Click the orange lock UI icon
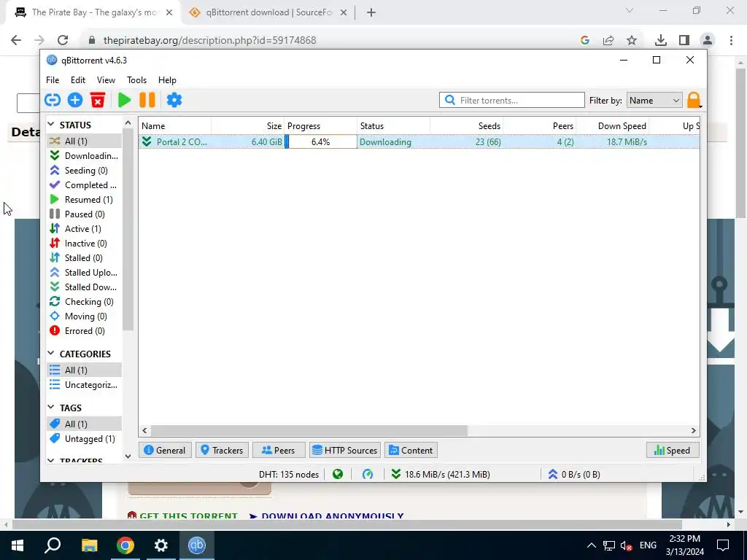747x560 pixels. [694, 101]
